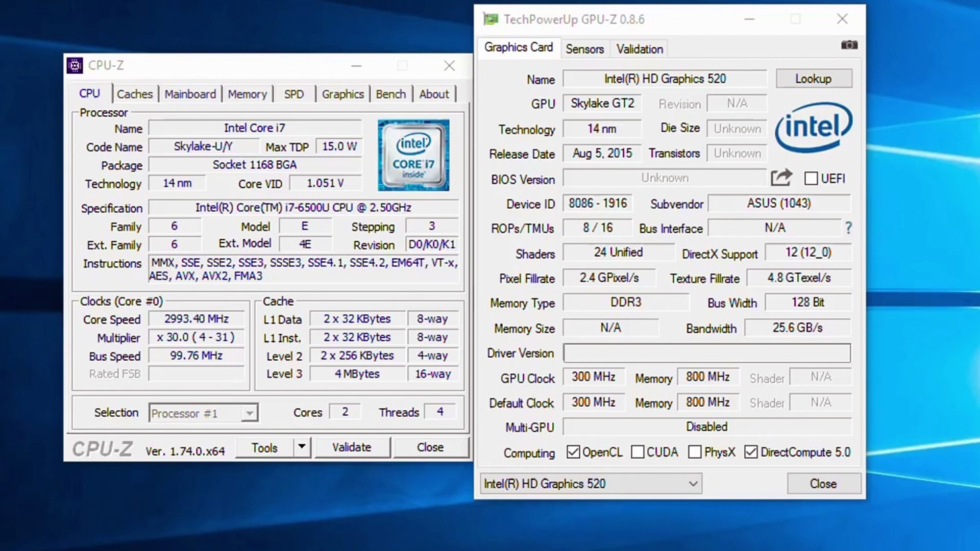
Task: Check the PhysX computing option
Action: 695,452
